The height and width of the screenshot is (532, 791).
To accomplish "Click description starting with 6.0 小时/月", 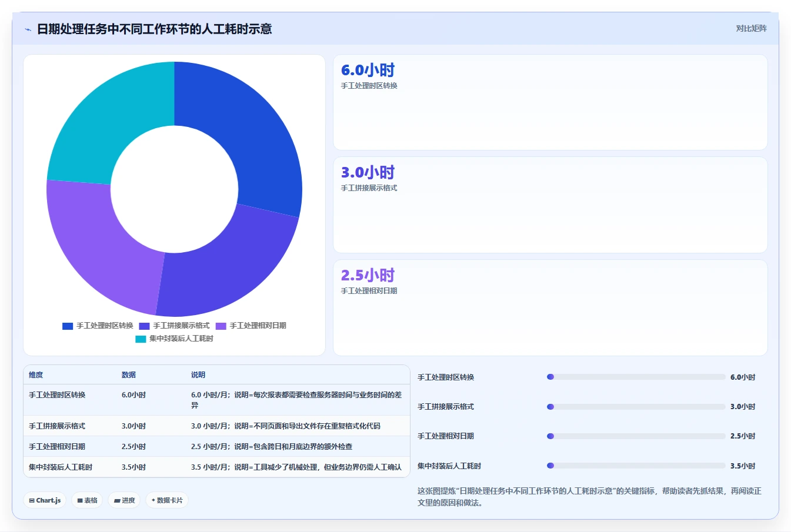I will click(296, 400).
